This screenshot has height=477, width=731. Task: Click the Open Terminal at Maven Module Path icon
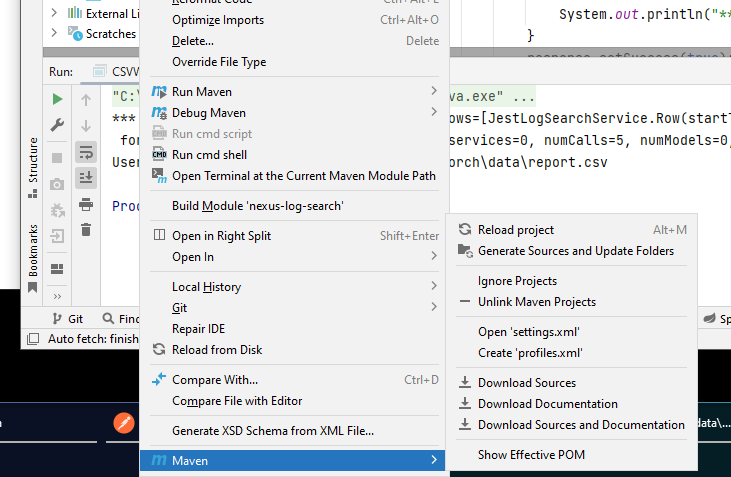point(159,176)
